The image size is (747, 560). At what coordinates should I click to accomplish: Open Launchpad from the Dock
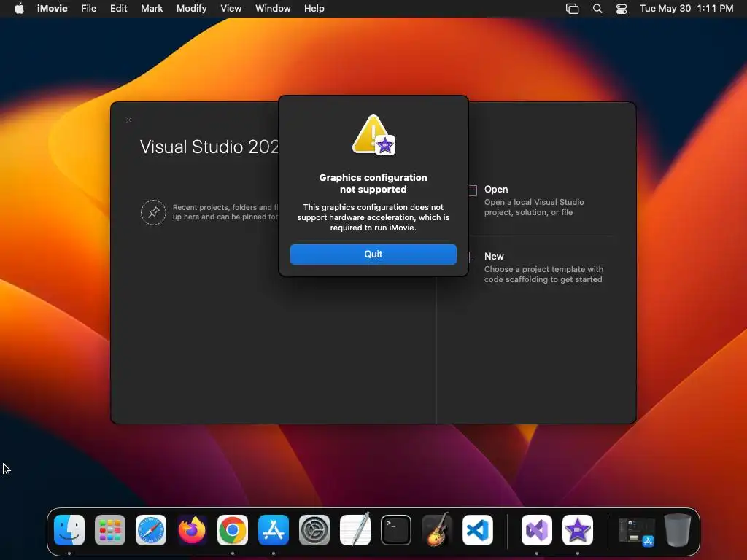pos(110,530)
